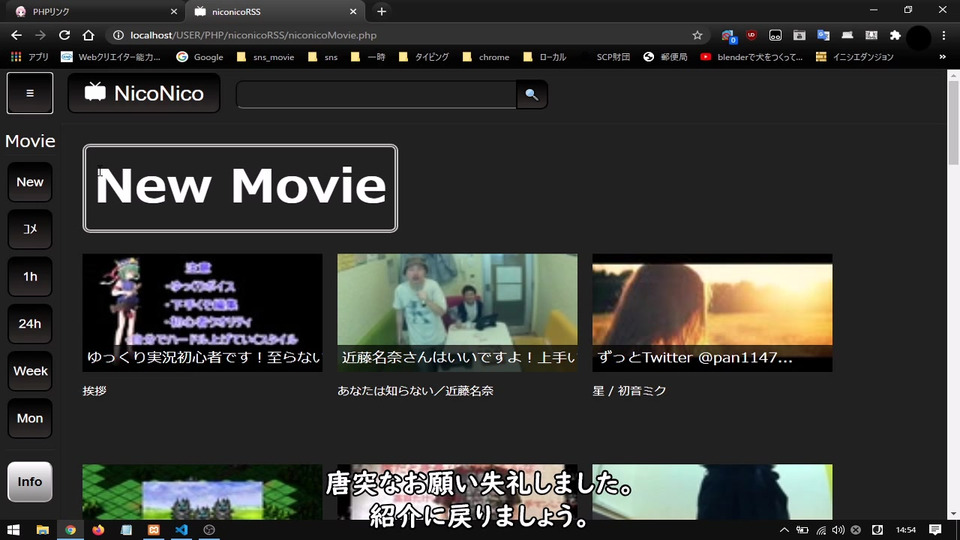The height and width of the screenshot is (540, 960).
Task: Click the page vertical scrollbar
Action: coord(953,122)
